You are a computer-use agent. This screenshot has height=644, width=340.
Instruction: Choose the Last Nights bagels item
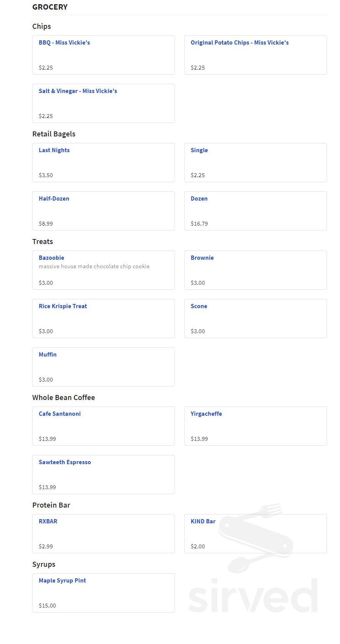coord(104,163)
